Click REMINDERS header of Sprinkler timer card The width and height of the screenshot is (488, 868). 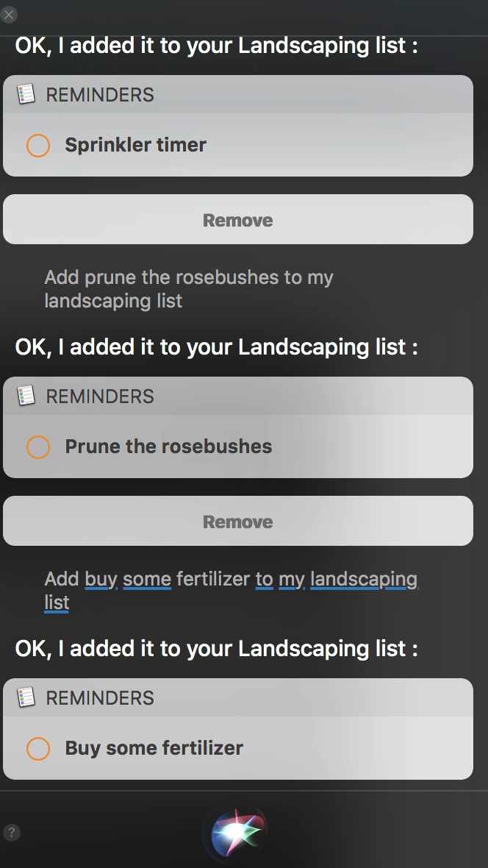pyautogui.click(x=100, y=95)
